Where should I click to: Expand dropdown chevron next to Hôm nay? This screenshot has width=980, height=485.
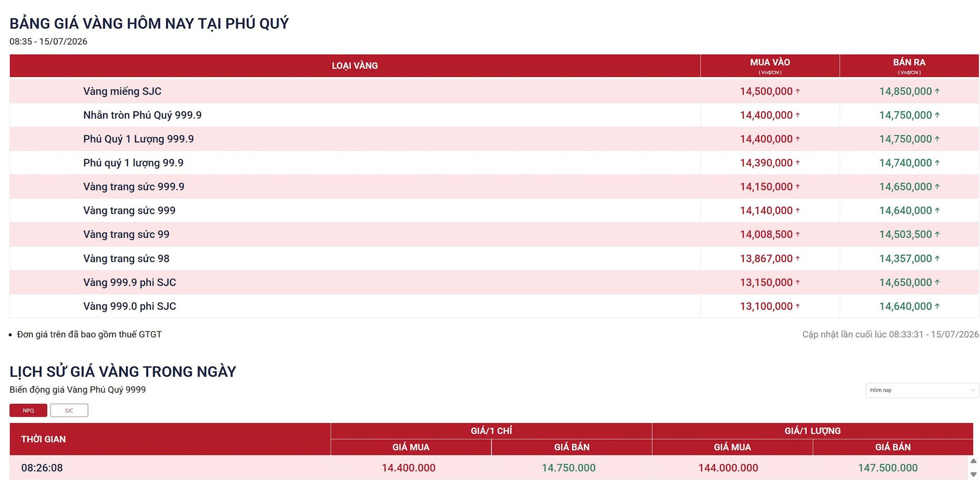[x=973, y=390]
